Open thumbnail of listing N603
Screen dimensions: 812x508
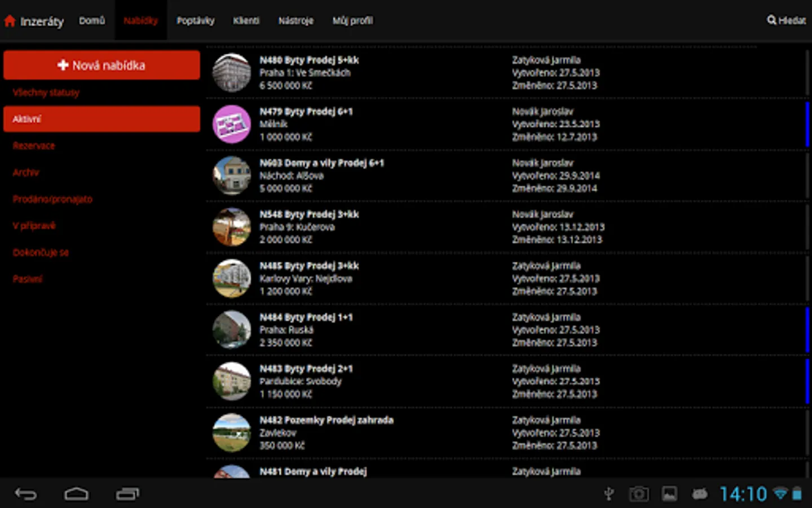(232, 176)
